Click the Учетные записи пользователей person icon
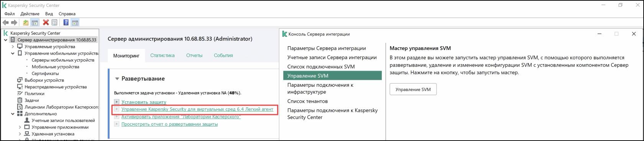644x141 pixels. pos(27,120)
